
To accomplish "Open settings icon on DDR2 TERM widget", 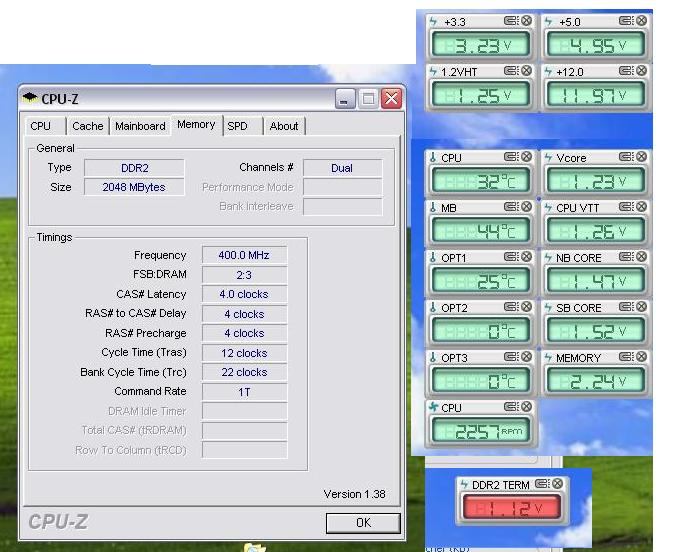I will pos(542,484).
